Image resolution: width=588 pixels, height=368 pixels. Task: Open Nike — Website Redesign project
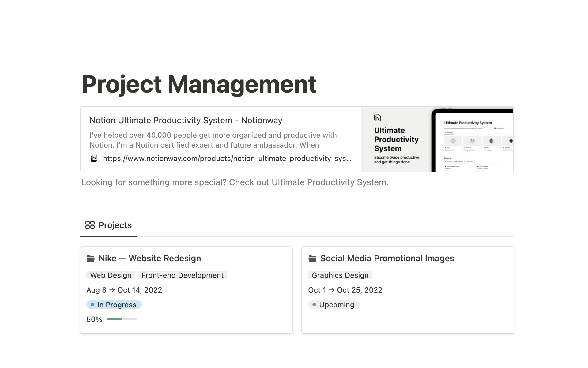click(149, 259)
